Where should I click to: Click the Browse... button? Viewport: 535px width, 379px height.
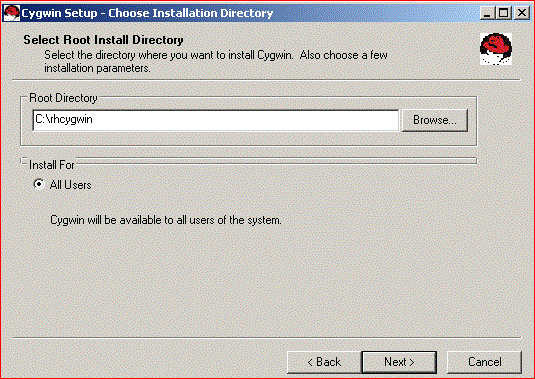click(x=434, y=120)
